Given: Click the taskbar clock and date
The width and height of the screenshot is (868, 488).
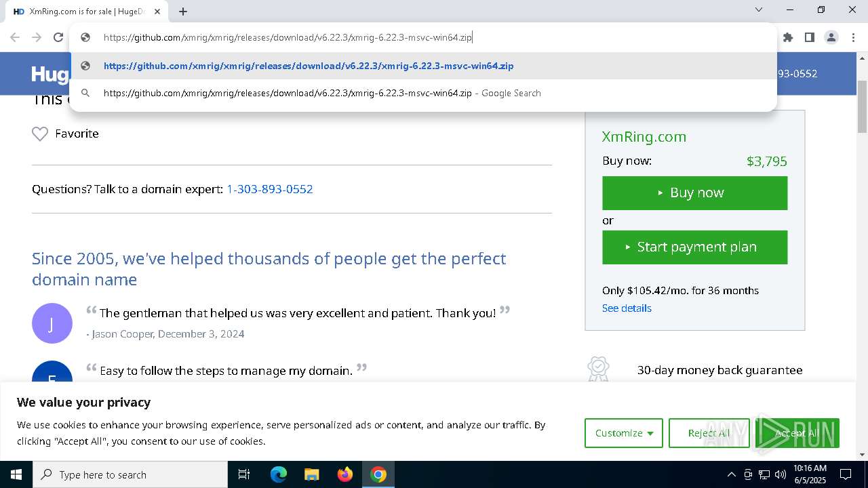Looking at the screenshot, I should coord(810,474).
